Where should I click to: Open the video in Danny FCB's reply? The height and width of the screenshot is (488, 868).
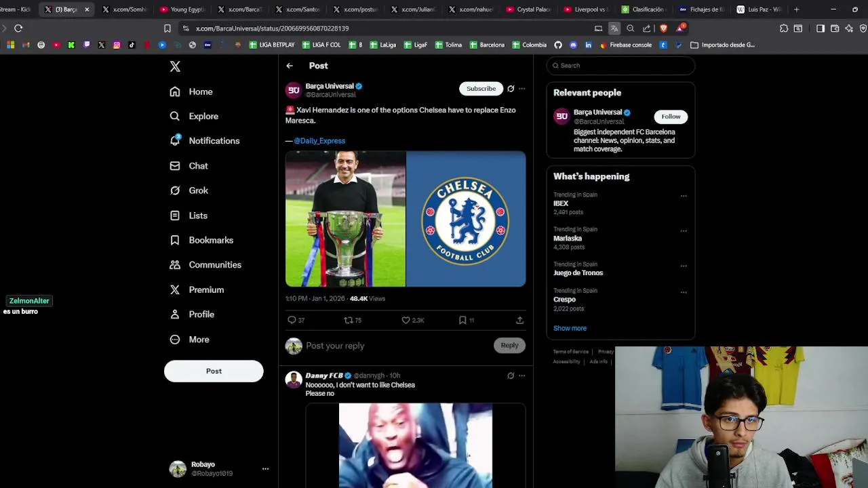(415, 445)
